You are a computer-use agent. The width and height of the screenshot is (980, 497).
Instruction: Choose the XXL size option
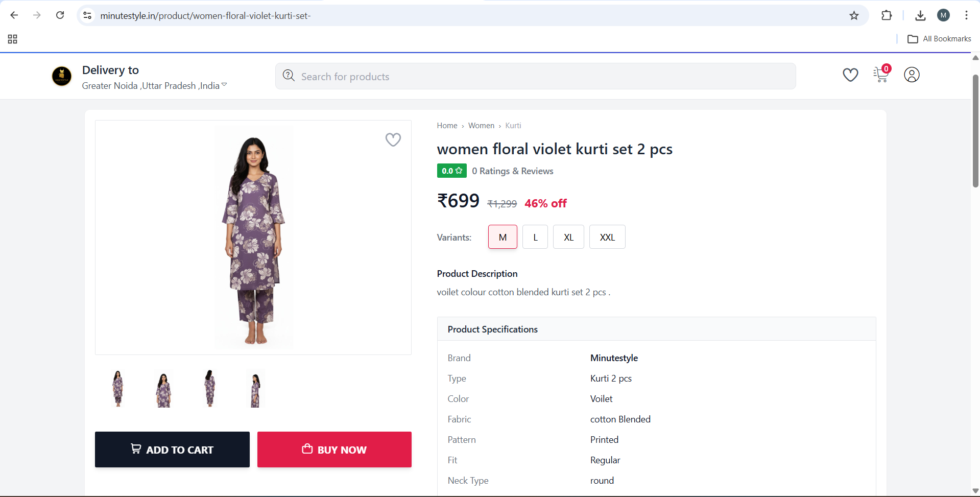click(x=607, y=237)
